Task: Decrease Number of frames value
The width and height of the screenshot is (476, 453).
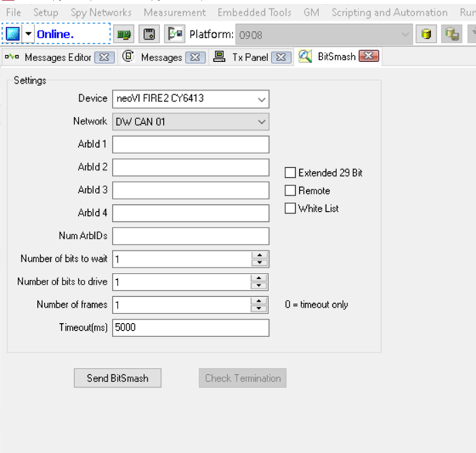Action: click(259, 309)
